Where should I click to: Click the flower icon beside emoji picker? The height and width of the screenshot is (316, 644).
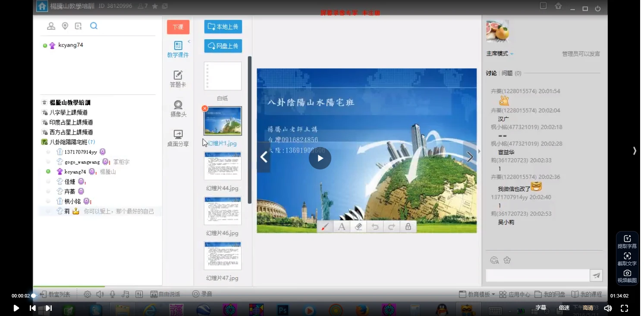507,260
